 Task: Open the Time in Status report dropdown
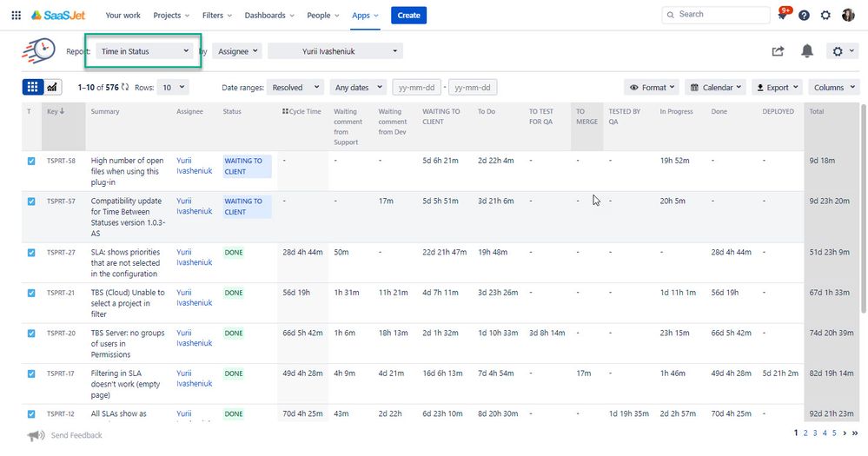pyautogui.click(x=144, y=51)
